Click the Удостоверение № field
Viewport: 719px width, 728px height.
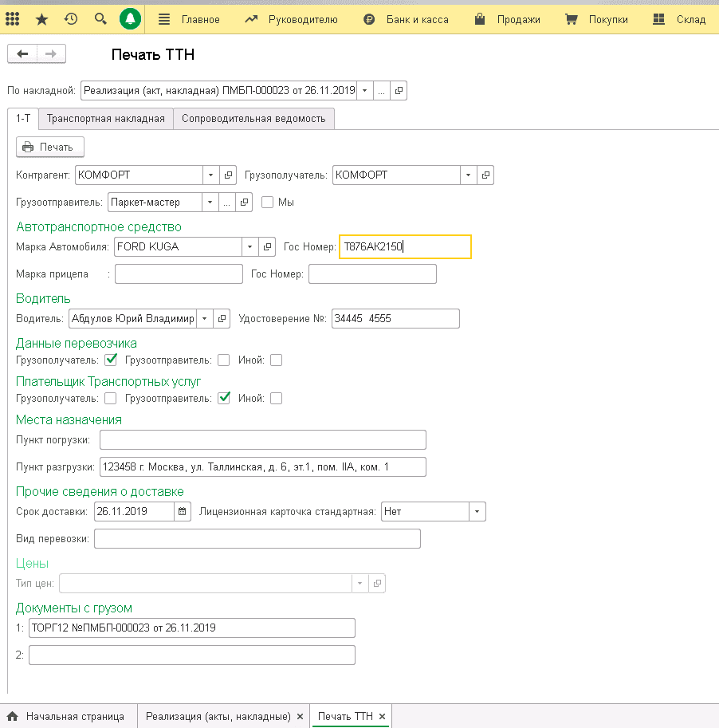coord(395,318)
